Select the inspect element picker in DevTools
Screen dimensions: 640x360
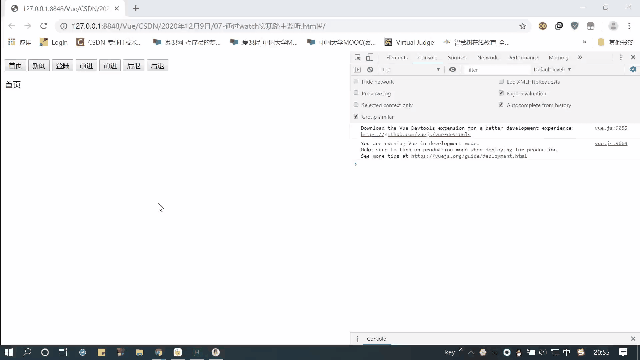(x=358, y=58)
